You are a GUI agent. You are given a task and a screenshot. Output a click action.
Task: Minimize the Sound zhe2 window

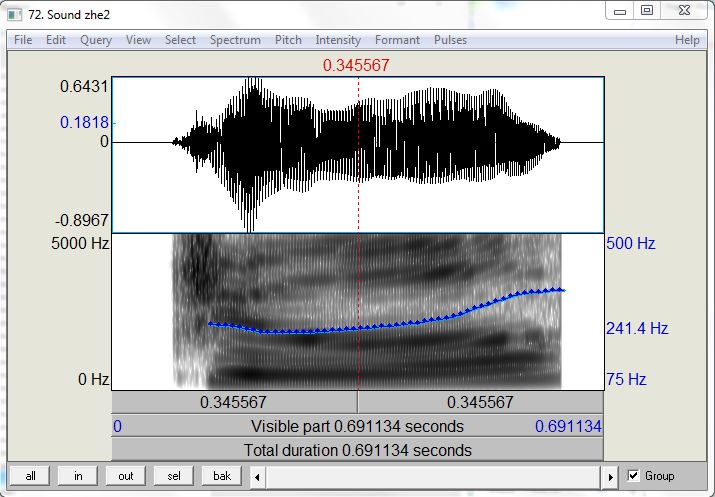[x=620, y=11]
